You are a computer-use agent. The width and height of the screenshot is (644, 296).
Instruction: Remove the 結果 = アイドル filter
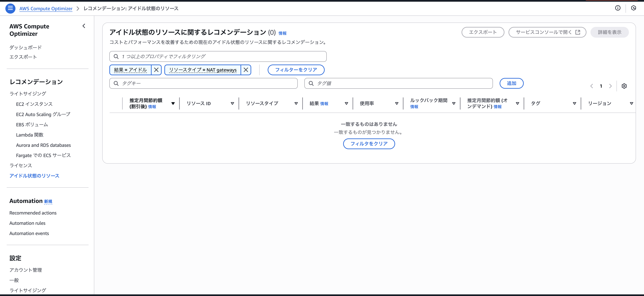[156, 70]
